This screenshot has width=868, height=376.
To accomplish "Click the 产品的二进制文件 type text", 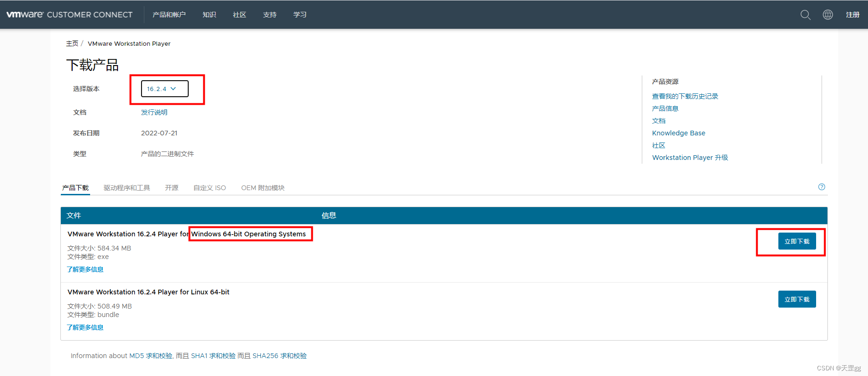I will tap(167, 154).
